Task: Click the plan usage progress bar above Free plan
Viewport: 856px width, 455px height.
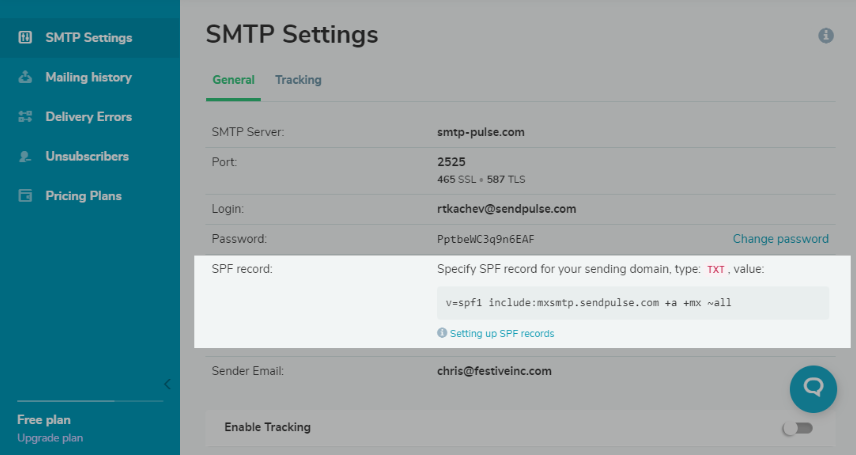Action: [90, 401]
